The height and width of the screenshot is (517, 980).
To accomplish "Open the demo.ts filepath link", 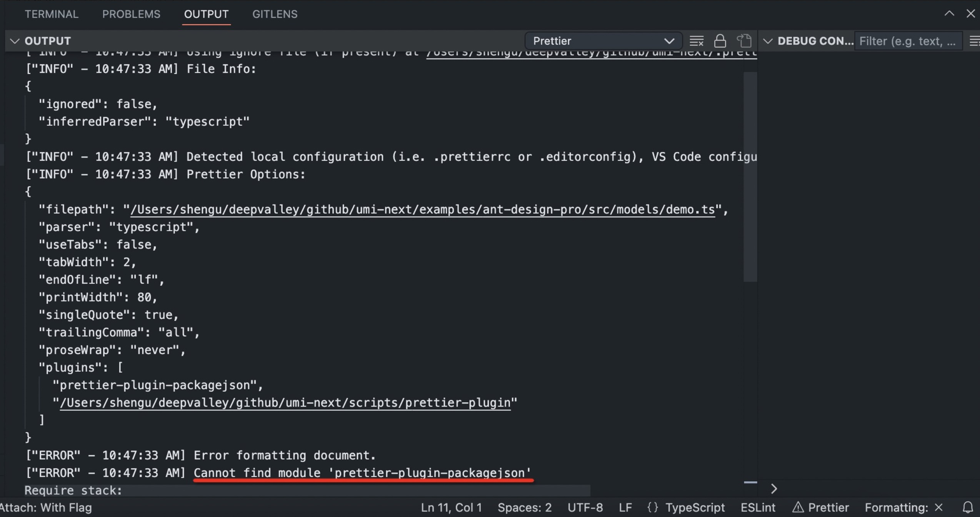I will pyautogui.click(x=422, y=210).
